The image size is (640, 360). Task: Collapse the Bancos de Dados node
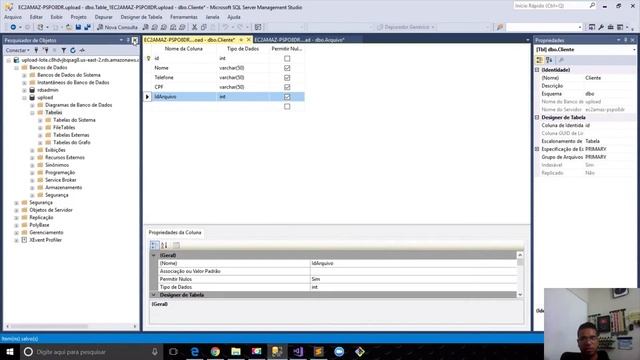tap(16, 67)
